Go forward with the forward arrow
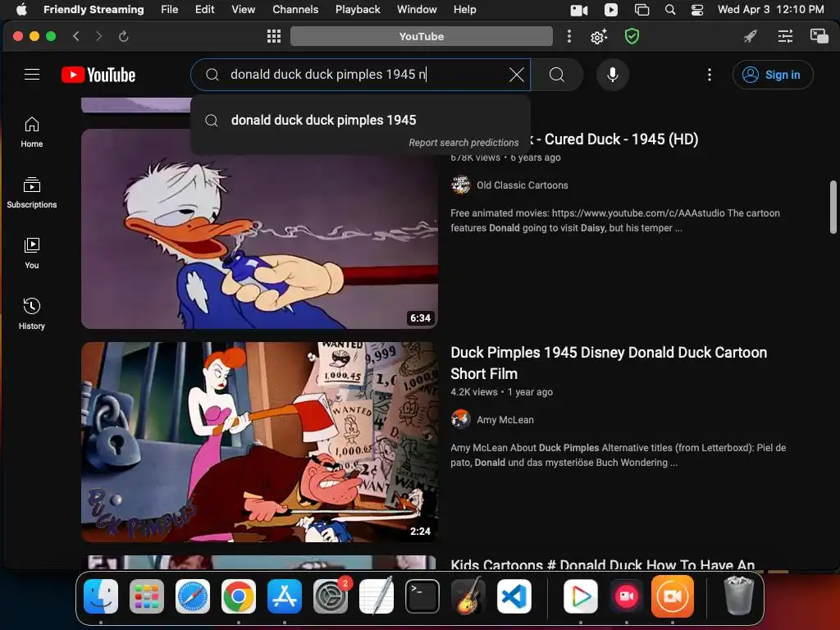Image resolution: width=840 pixels, height=630 pixels. pos(98,36)
